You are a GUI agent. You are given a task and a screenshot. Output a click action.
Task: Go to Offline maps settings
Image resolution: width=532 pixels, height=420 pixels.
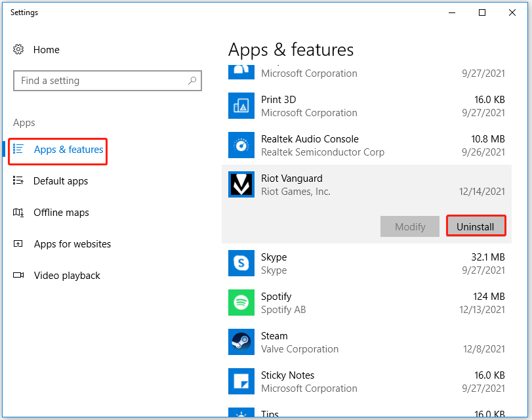pyautogui.click(x=61, y=213)
